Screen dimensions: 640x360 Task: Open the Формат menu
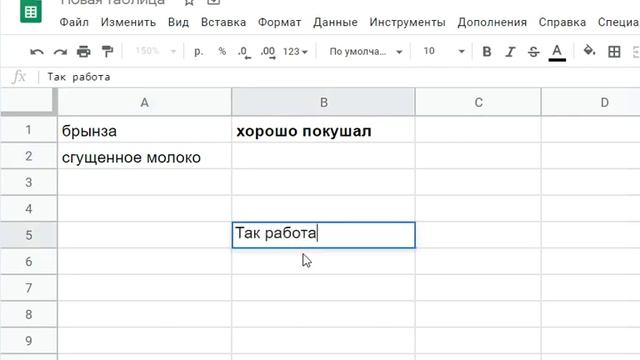tap(279, 22)
